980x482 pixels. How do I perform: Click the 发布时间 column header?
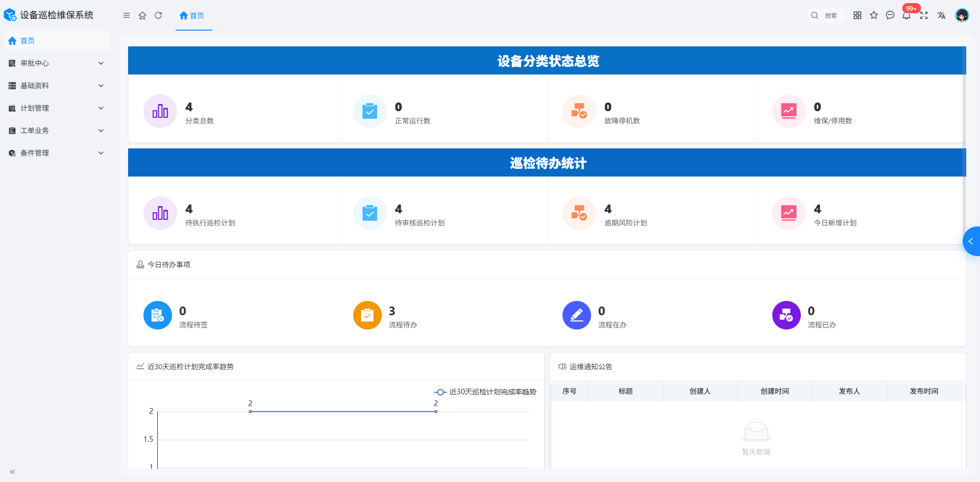pyautogui.click(x=924, y=391)
